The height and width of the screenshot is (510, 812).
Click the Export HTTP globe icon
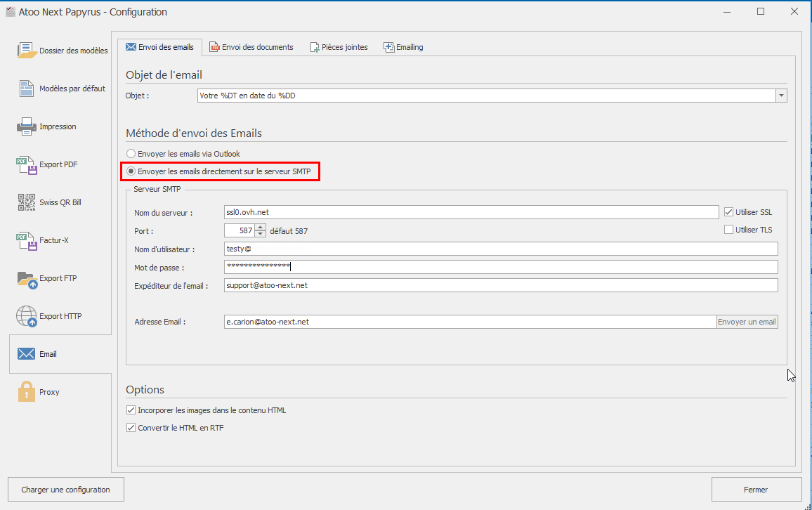(27, 316)
